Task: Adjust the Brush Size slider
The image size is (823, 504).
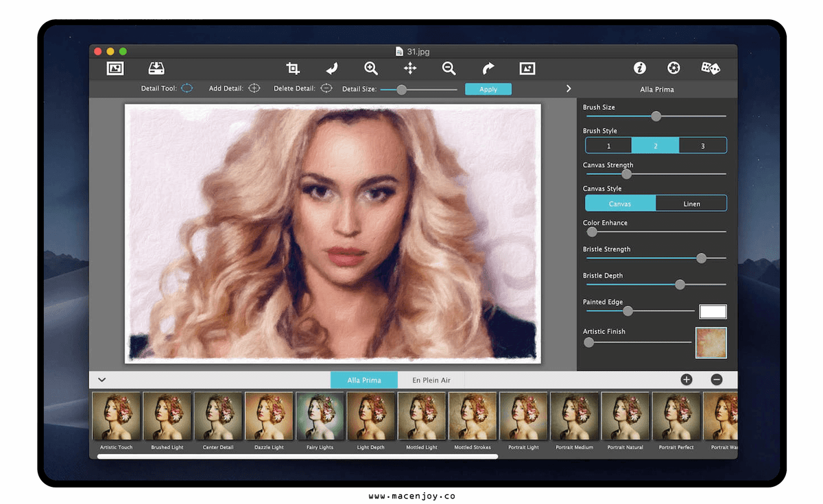Action: click(x=654, y=117)
